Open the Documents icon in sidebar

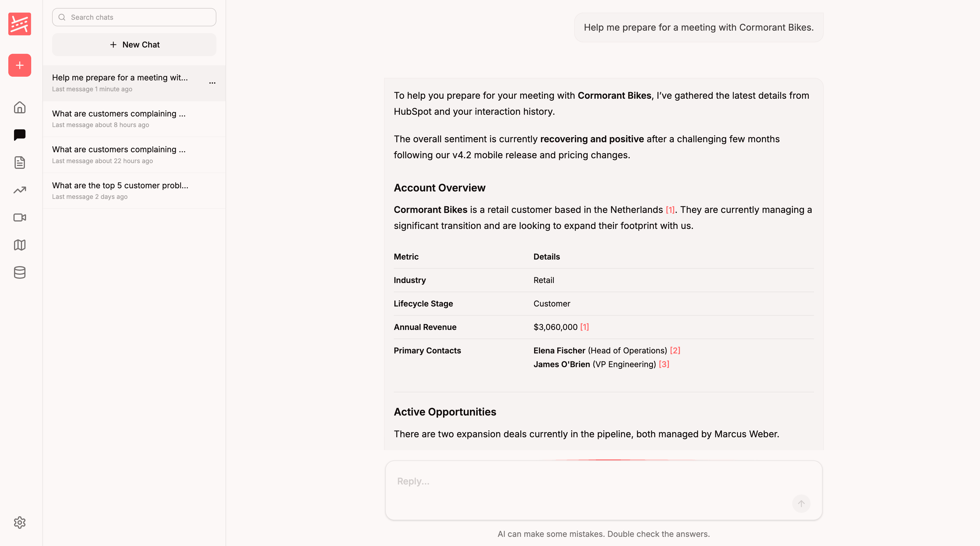19,163
